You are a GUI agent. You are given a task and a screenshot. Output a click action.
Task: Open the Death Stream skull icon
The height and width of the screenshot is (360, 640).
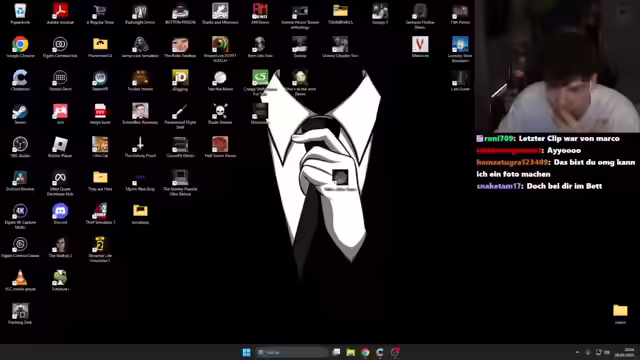point(220,114)
